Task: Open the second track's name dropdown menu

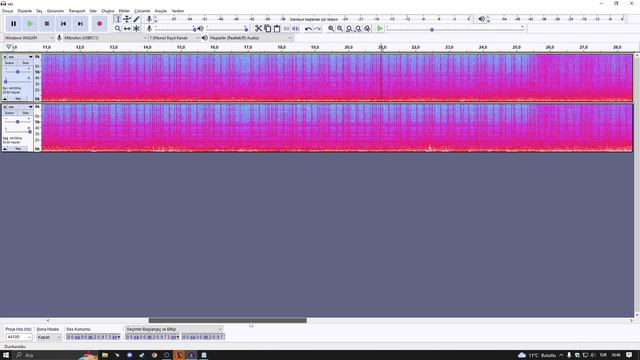Action: 20,107
